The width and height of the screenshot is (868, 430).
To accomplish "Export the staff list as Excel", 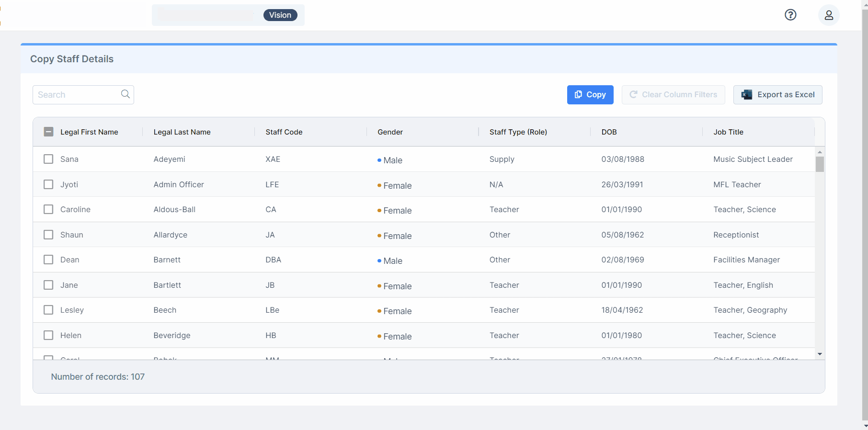I will (x=777, y=95).
